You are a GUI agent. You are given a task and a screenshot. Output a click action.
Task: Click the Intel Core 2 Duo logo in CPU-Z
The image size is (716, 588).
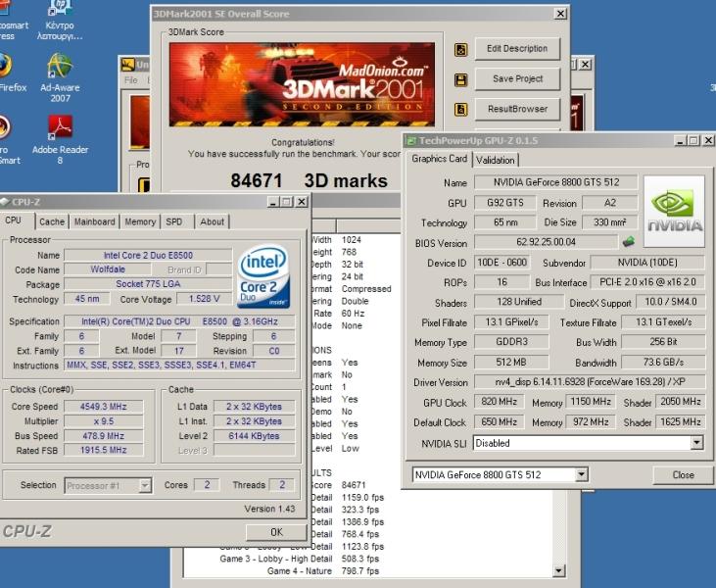263,276
